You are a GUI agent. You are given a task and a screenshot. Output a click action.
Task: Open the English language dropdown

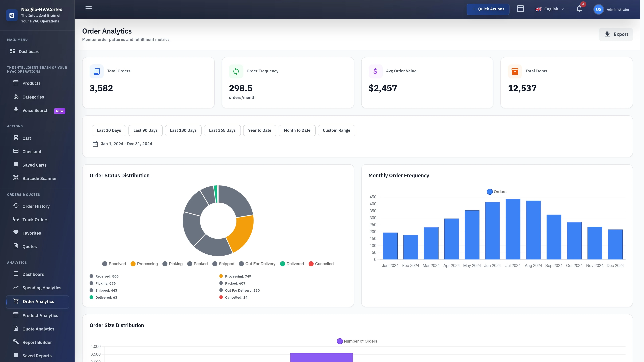pyautogui.click(x=550, y=9)
